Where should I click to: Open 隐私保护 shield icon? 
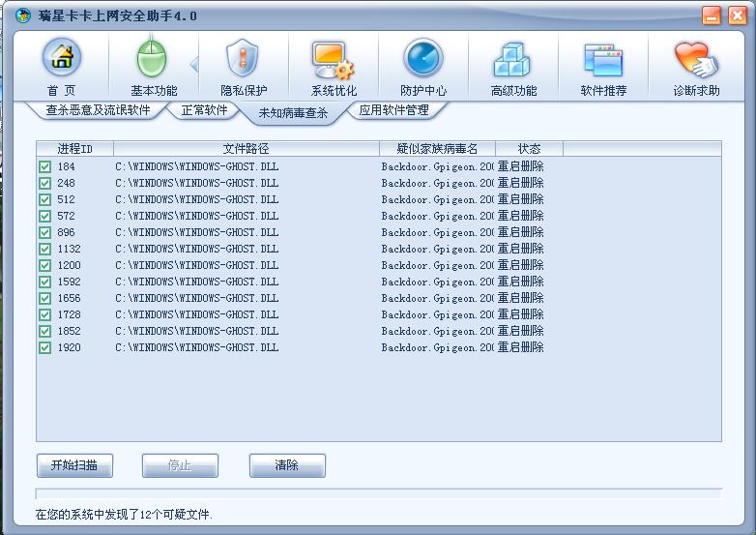[243, 58]
